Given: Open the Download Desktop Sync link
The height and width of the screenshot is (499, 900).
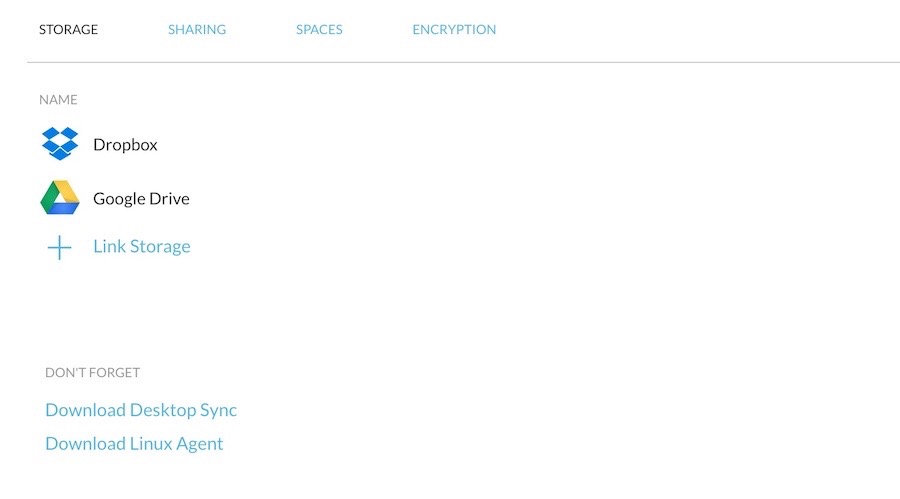Looking at the screenshot, I should 141,410.
